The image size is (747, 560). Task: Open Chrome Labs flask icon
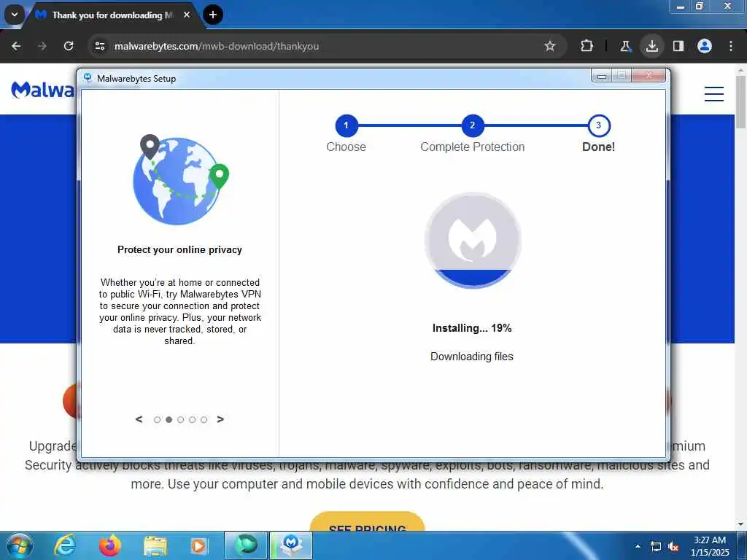(x=625, y=46)
